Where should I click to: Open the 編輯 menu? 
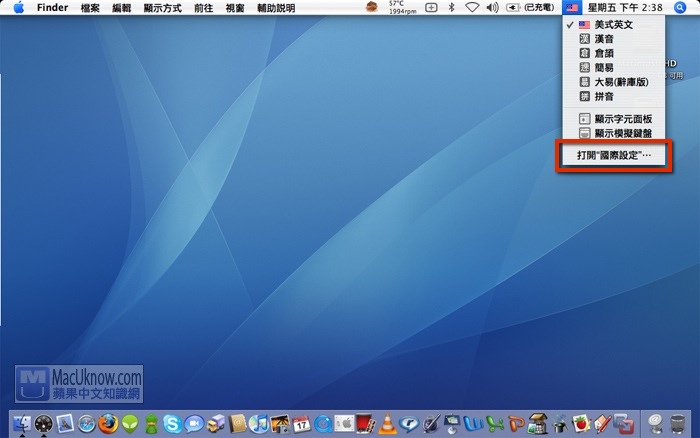click(121, 8)
